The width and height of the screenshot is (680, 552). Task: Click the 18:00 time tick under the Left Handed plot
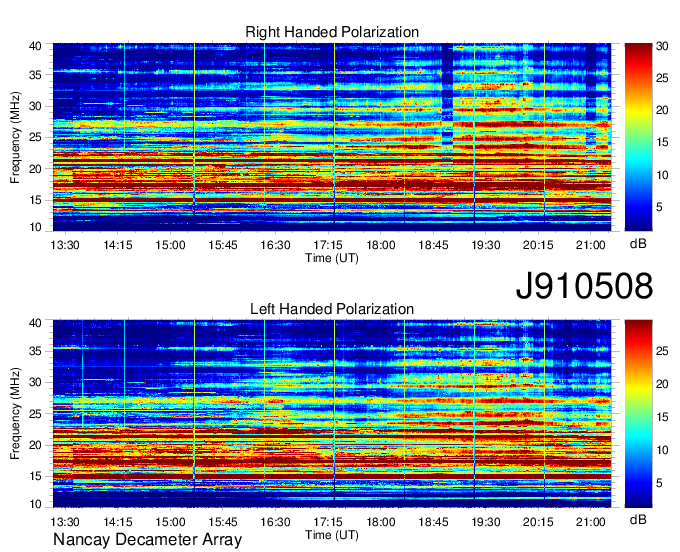(381, 522)
